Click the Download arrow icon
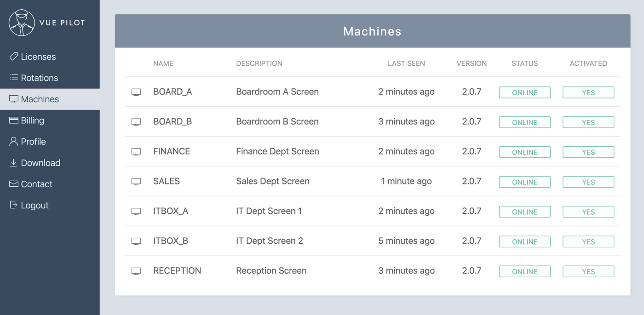 point(14,163)
